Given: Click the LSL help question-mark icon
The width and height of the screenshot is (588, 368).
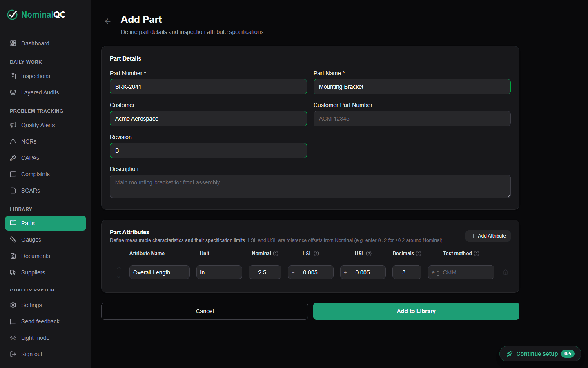Looking at the screenshot, I should click(x=316, y=254).
